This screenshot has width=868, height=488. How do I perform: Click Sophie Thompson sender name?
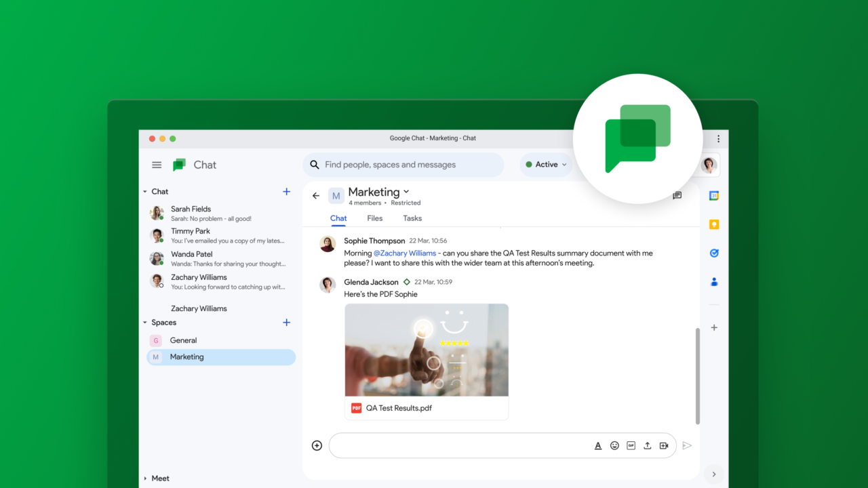pyautogui.click(x=374, y=241)
